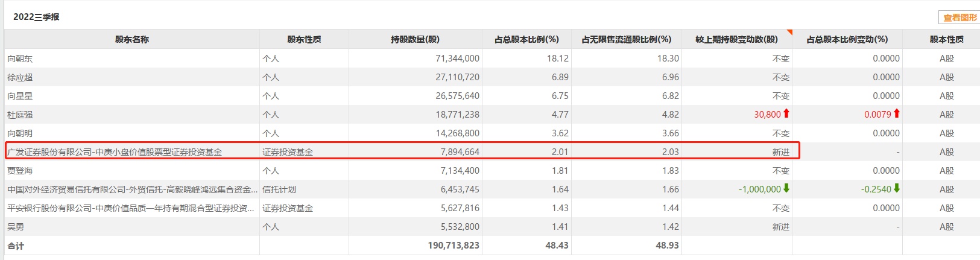Click the 占无限售流通股比例(%) column header
The image size is (980, 260).
point(626,39)
